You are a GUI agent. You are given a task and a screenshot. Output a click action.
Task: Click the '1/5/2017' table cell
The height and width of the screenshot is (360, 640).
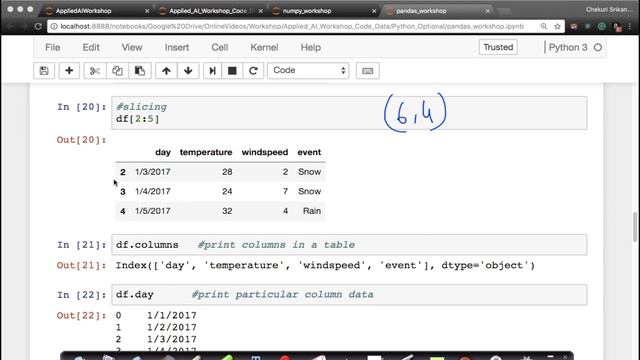[x=153, y=211]
